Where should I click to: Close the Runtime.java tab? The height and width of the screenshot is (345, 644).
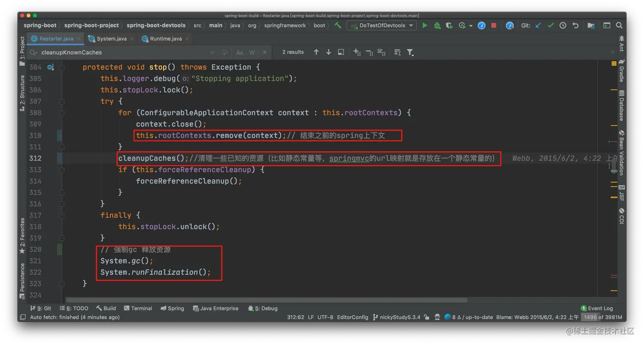186,39
